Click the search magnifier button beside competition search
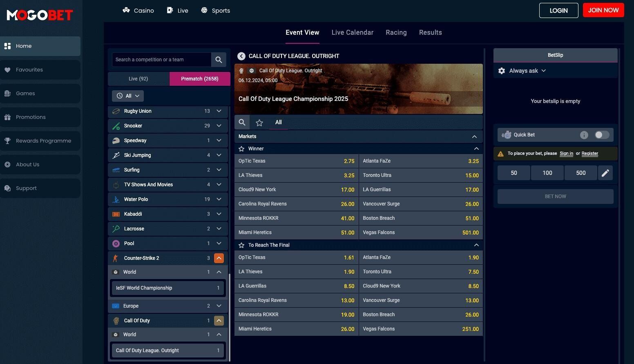634x364 pixels. click(219, 60)
